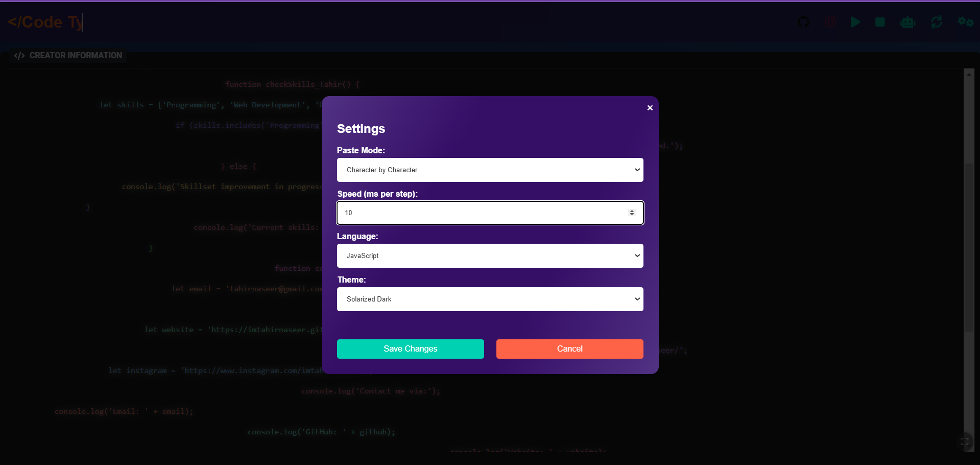
Task: Click the editor scrollbar up arrow
Action: pyautogui.click(x=968, y=74)
